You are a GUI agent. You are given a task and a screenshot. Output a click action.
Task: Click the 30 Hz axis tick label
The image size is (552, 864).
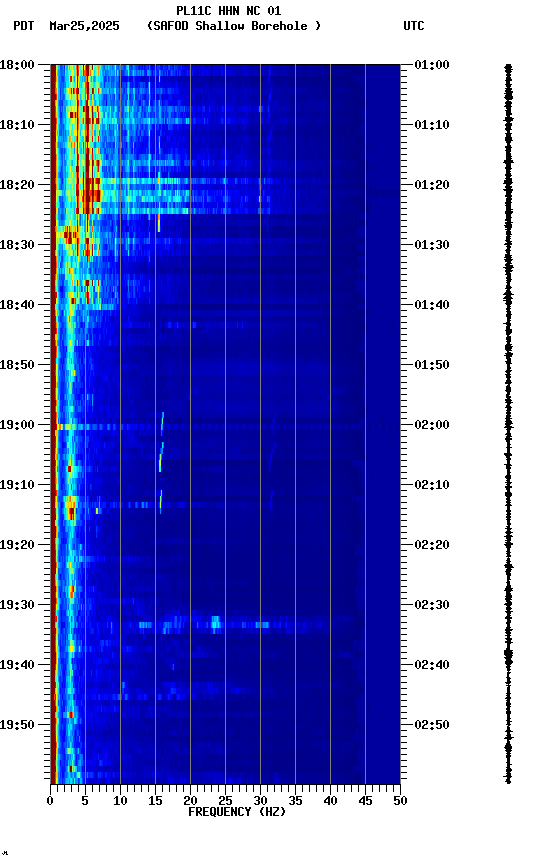[x=260, y=801]
